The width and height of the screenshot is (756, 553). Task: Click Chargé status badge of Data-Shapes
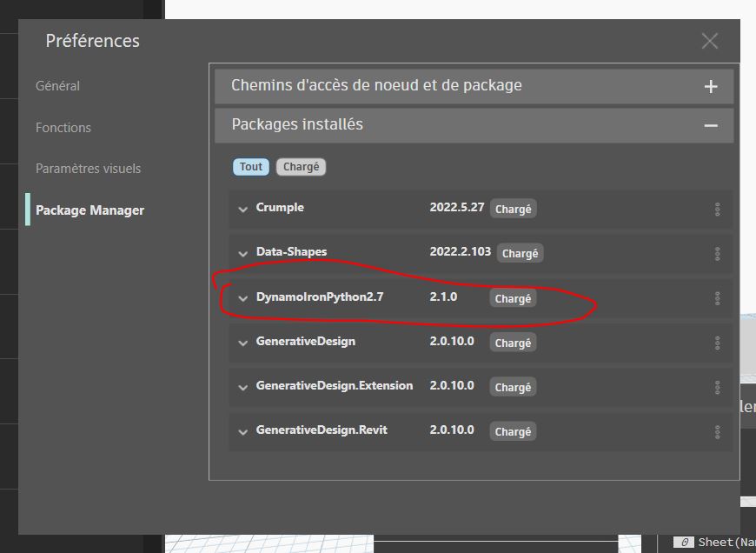(x=520, y=253)
